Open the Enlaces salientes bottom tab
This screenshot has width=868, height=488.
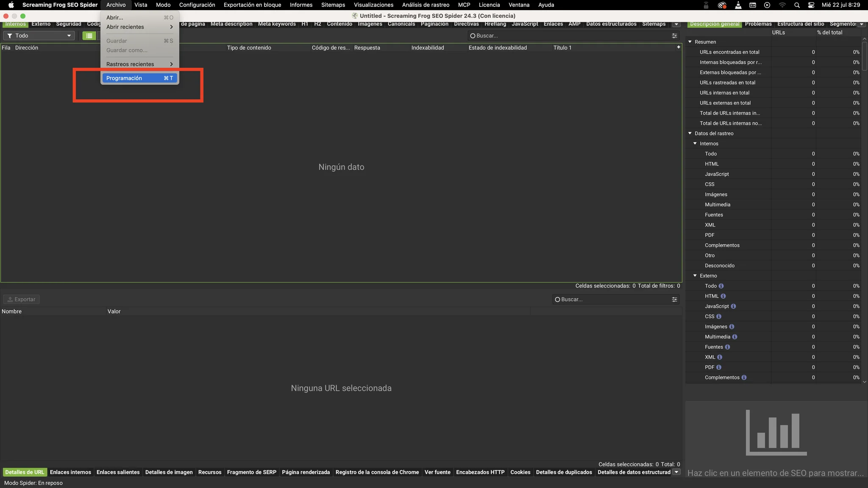pyautogui.click(x=118, y=472)
